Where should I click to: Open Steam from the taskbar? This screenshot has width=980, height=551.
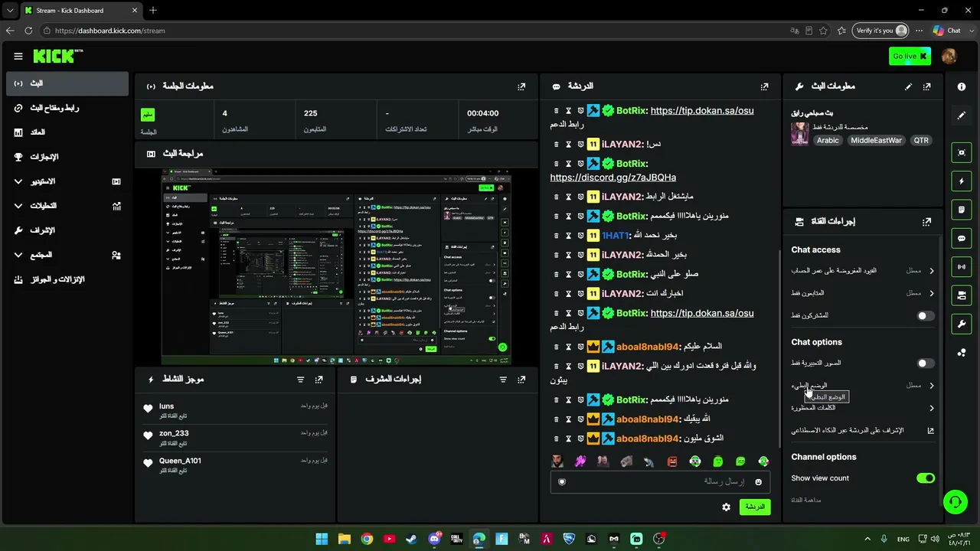pyautogui.click(x=412, y=539)
